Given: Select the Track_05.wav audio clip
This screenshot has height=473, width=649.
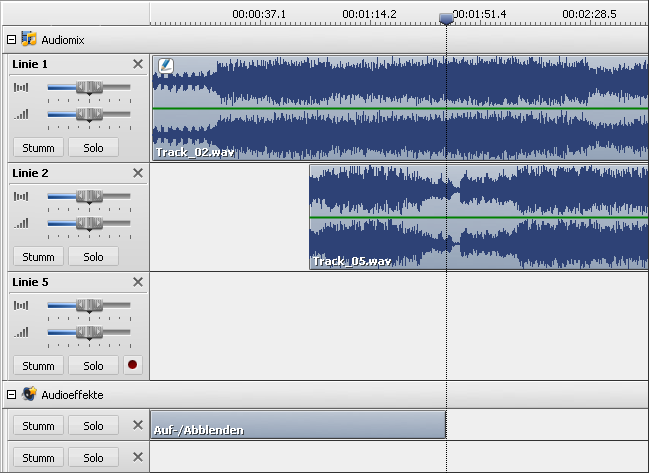Looking at the screenshot, I should click(478, 217).
